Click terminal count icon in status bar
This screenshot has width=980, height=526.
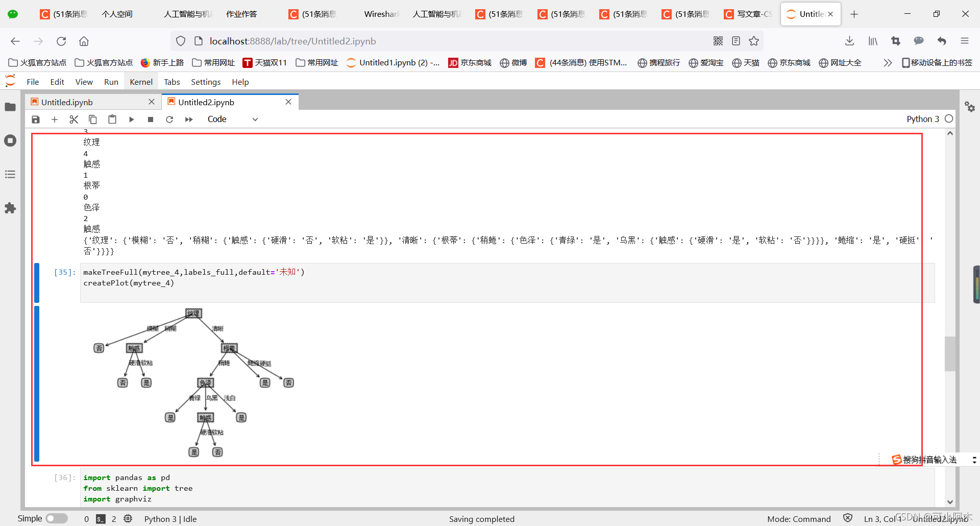coord(101,519)
